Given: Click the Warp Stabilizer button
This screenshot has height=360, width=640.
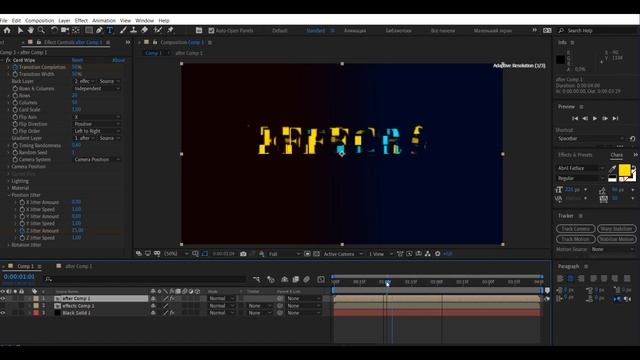Looking at the screenshot, I should click(617, 229).
